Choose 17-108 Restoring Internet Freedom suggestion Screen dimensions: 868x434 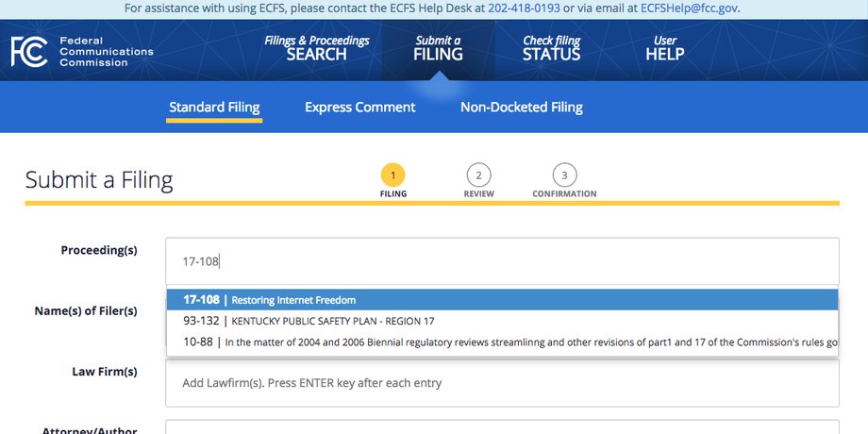tap(503, 300)
